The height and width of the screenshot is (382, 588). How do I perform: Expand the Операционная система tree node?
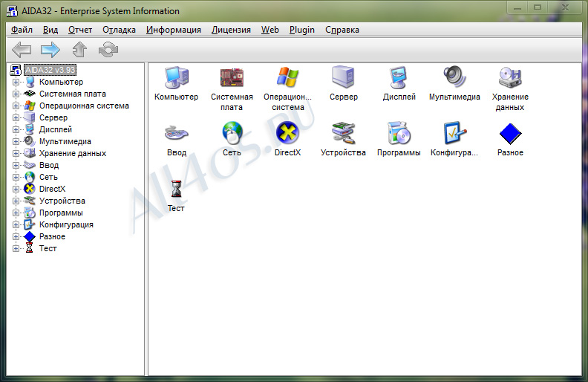[x=16, y=106]
